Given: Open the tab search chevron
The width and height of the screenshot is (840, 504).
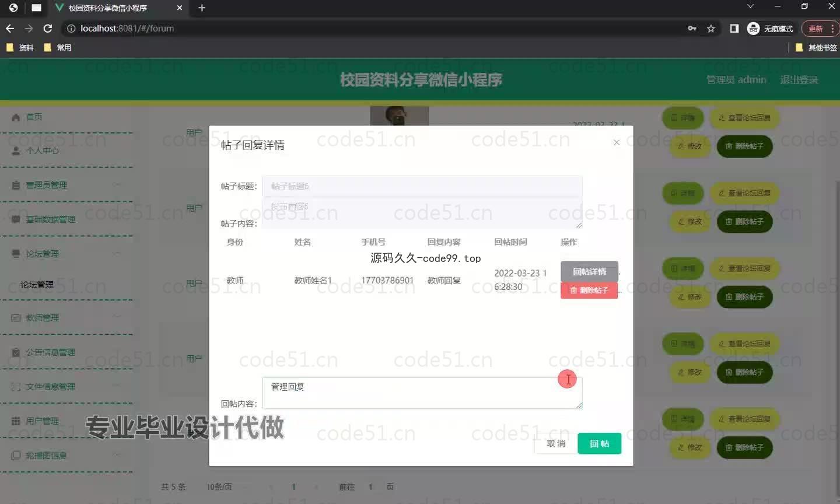Looking at the screenshot, I should [750, 6].
